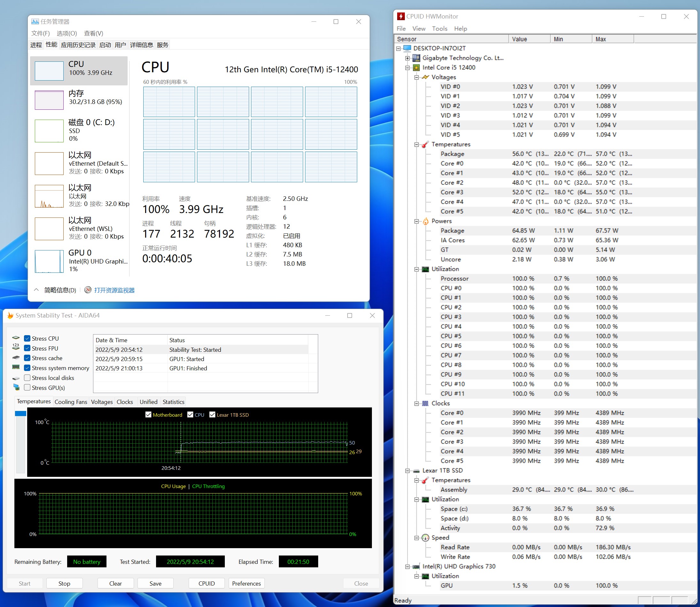The width and height of the screenshot is (700, 607).
Task: Collapse the Utilization node under Intel Core i5
Action: click(x=417, y=269)
